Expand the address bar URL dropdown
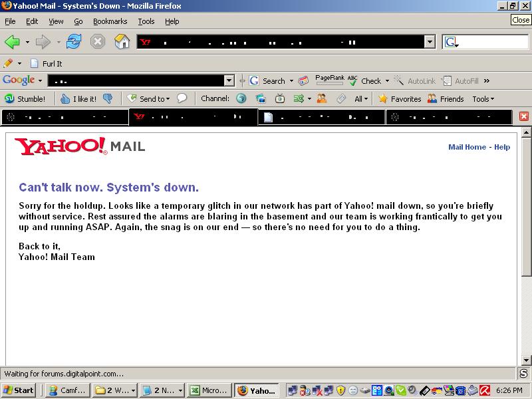Screen dimensions: 532x399 tap(430, 43)
